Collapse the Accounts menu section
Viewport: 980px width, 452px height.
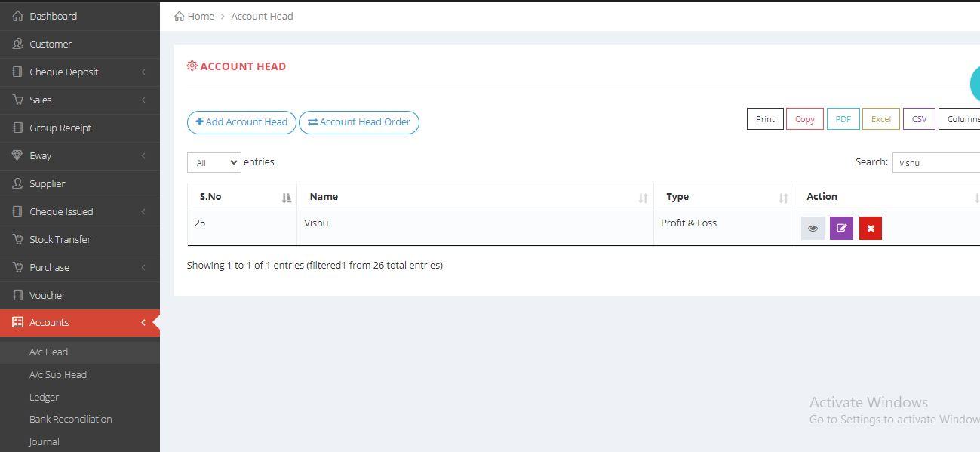143,323
